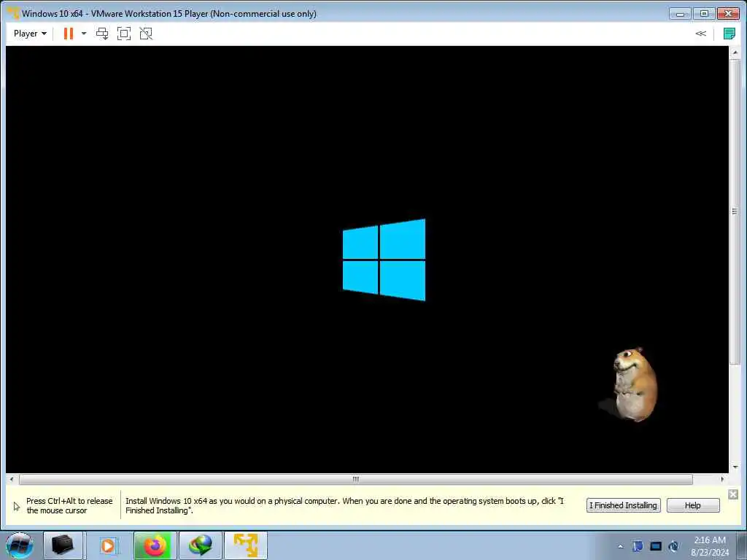The image size is (747, 560).
Task: Open the Windows Start menu orb
Action: pos(19,545)
